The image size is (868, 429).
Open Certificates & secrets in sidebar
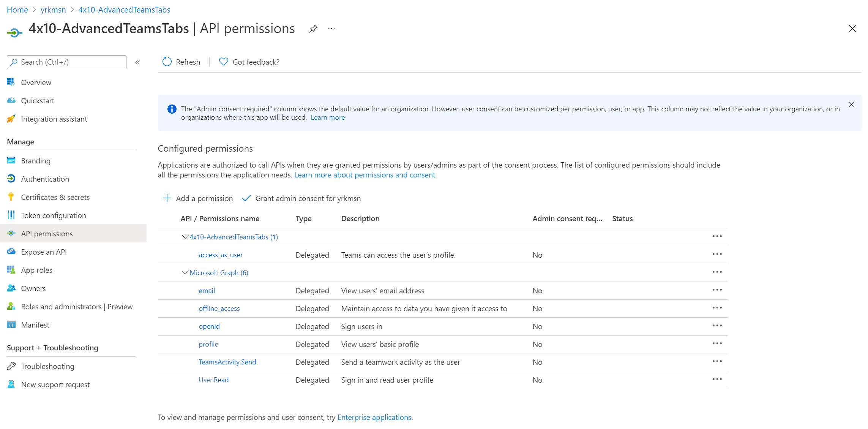click(55, 197)
